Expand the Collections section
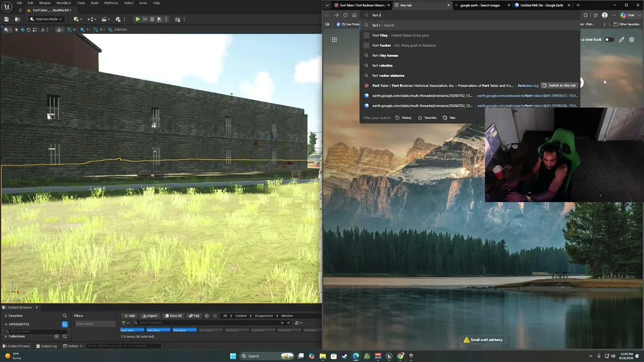 pos(6,336)
